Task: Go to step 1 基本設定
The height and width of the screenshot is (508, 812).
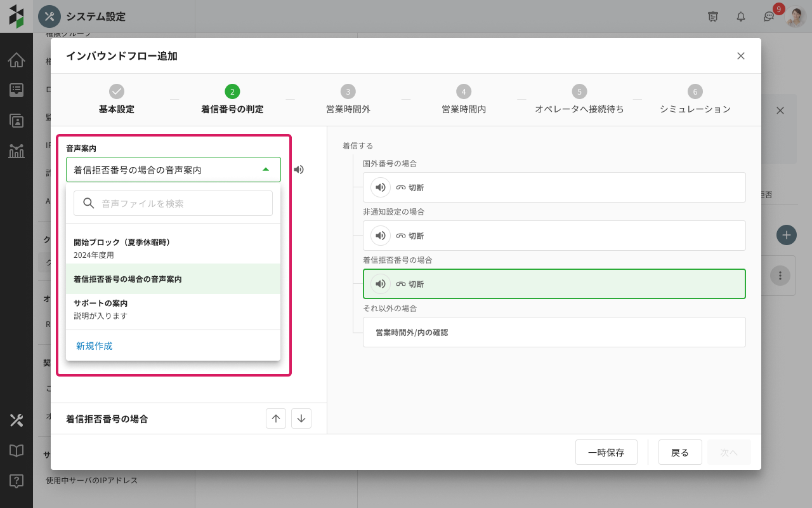Action: tap(117, 100)
